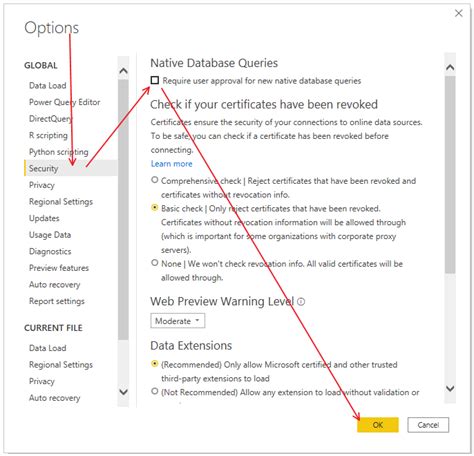Viewport: 474px width, 456px height.
Task: Click the sidebar scroll down arrow
Action: coord(123,392)
